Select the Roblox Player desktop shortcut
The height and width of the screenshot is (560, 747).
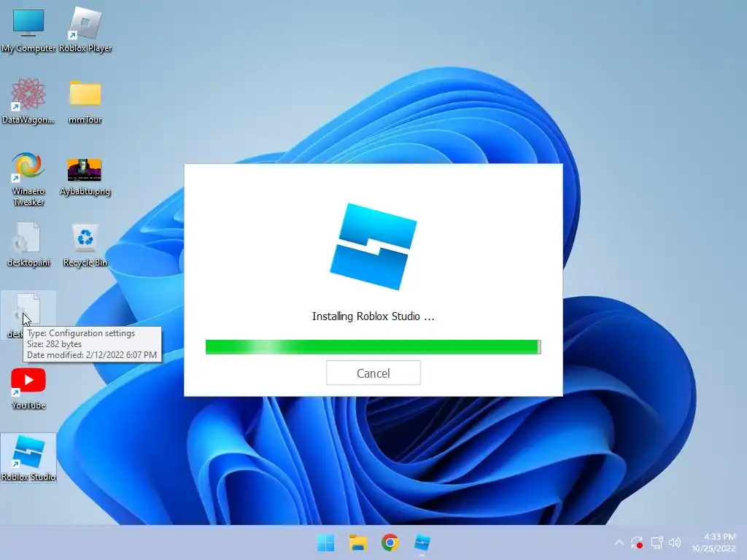point(85,31)
